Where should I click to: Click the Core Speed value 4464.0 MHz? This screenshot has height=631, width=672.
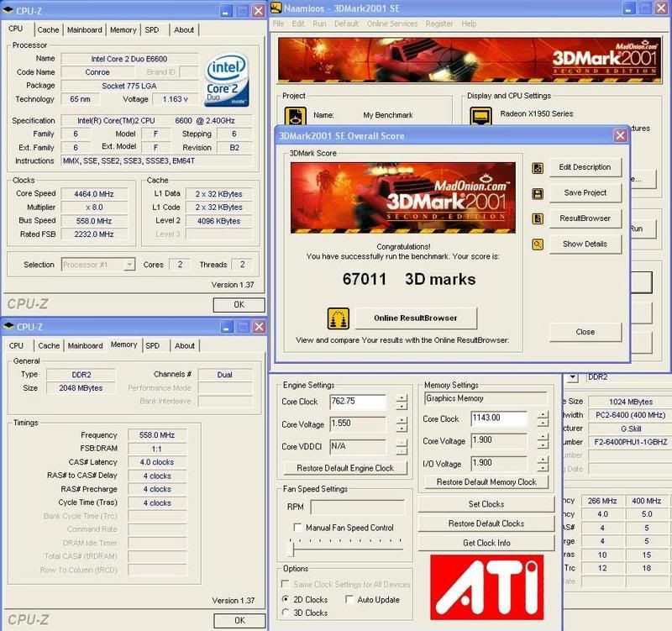94,194
